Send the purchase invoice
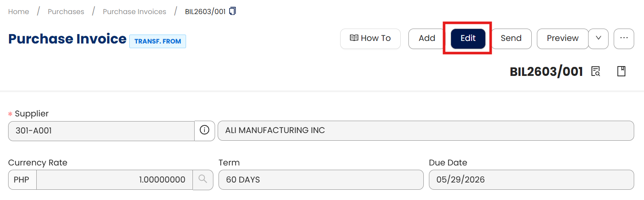The height and width of the screenshot is (200, 644). (x=511, y=38)
